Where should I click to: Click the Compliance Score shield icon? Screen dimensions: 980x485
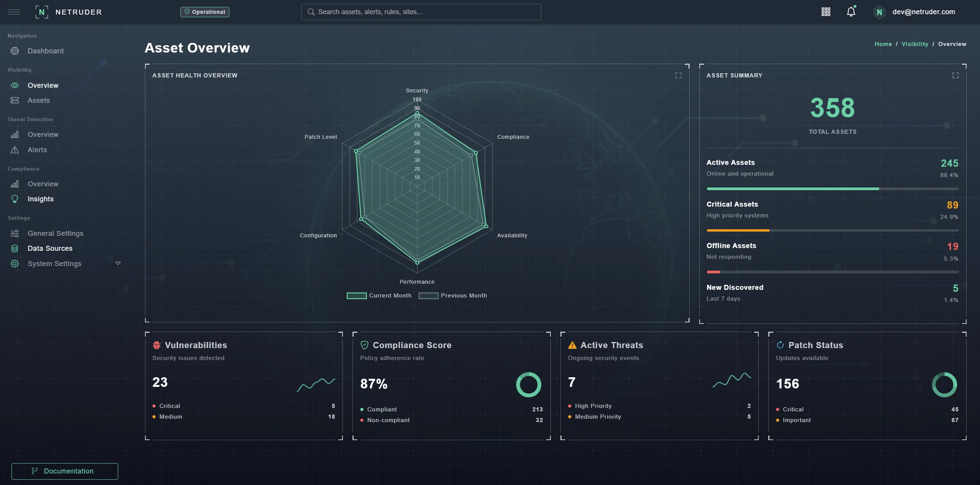point(364,345)
